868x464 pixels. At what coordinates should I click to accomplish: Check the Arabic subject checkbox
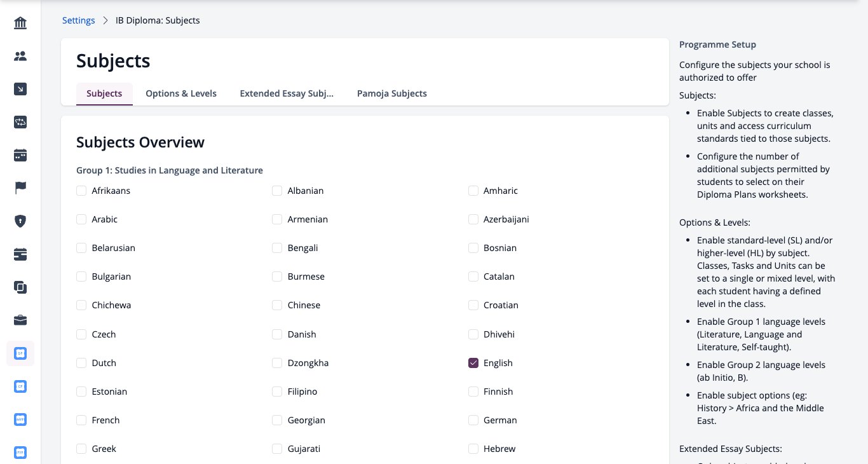coord(81,219)
